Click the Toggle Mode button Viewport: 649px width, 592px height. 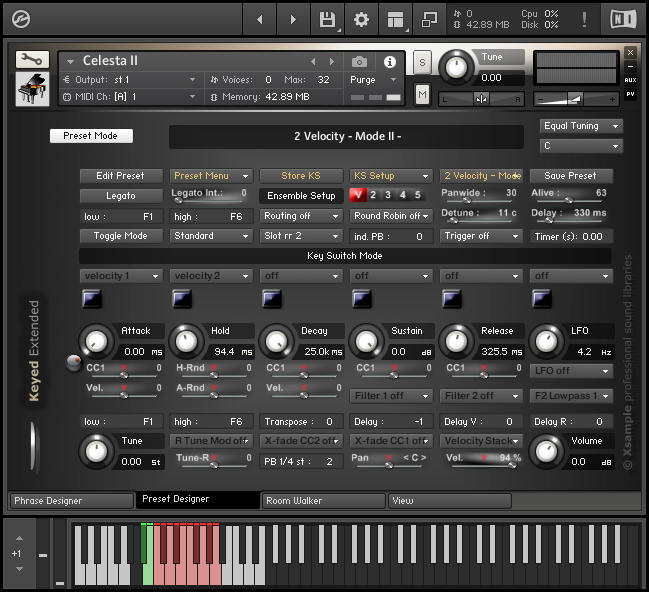tap(121, 236)
